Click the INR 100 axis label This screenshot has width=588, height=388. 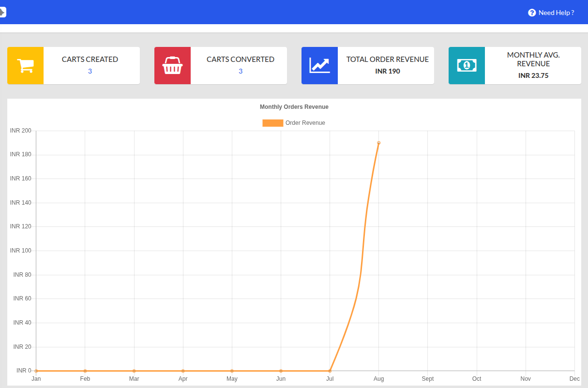click(x=21, y=251)
